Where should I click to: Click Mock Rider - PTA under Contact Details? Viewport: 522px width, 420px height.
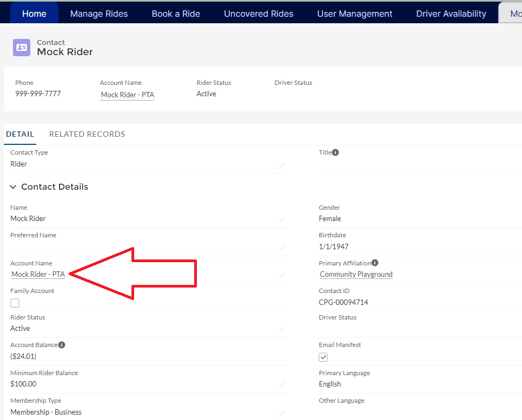(x=38, y=275)
